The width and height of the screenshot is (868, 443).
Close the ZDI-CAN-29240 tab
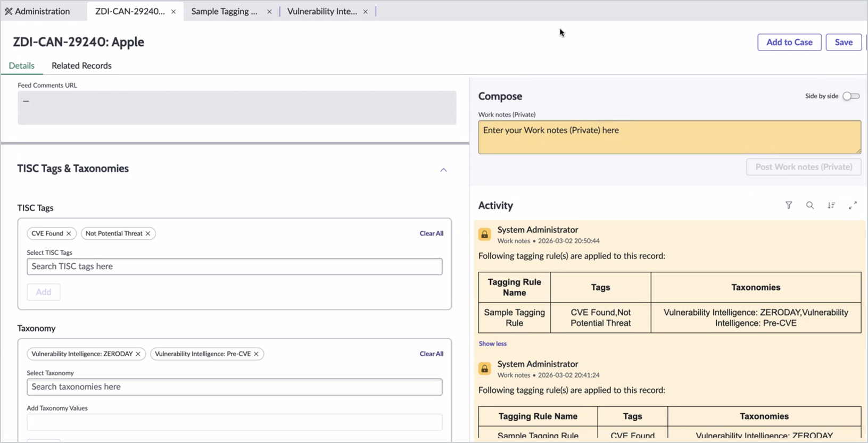coord(173,12)
